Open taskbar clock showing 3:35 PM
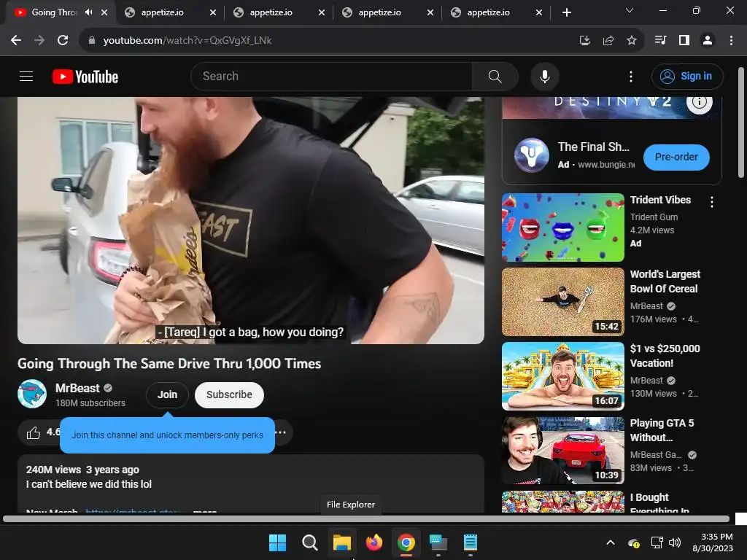Viewport: 747px width, 560px height. [x=713, y=542]
